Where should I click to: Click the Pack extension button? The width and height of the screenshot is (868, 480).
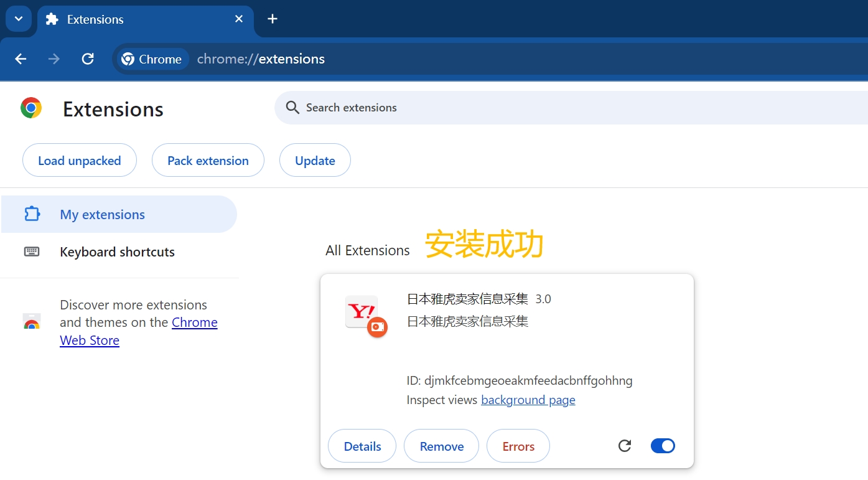pos(208,161)
